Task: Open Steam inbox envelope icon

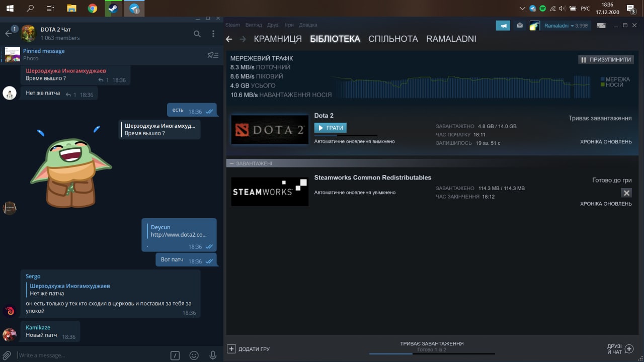Action: 520,26
